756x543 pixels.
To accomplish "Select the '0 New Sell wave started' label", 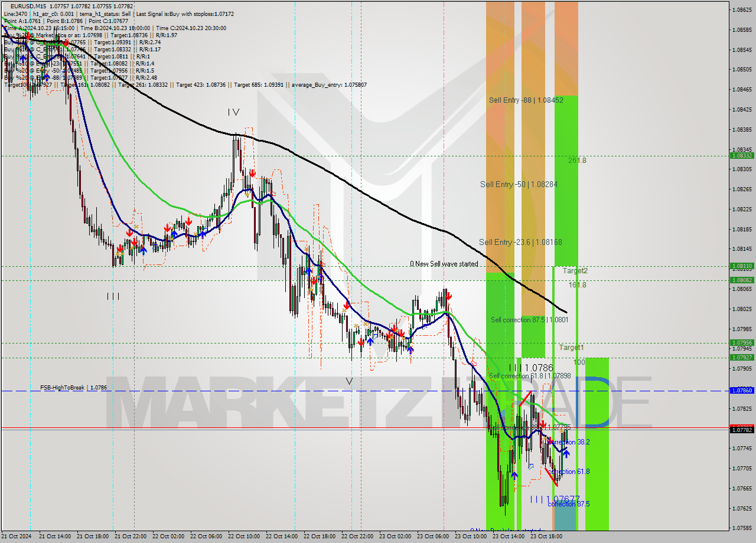I will click(x=444, y=264).
